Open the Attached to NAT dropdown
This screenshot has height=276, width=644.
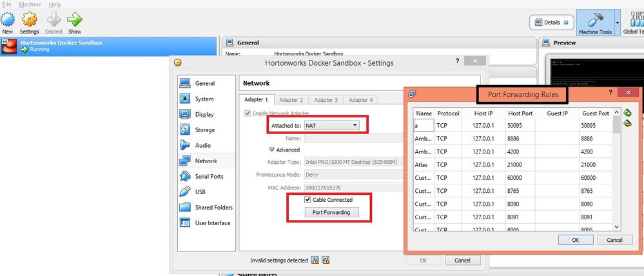tap(331, 125)
